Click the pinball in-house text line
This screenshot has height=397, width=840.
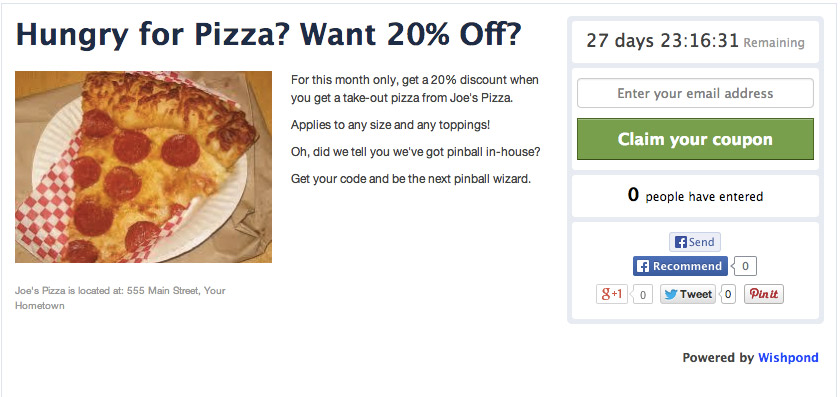pos(415,152)
